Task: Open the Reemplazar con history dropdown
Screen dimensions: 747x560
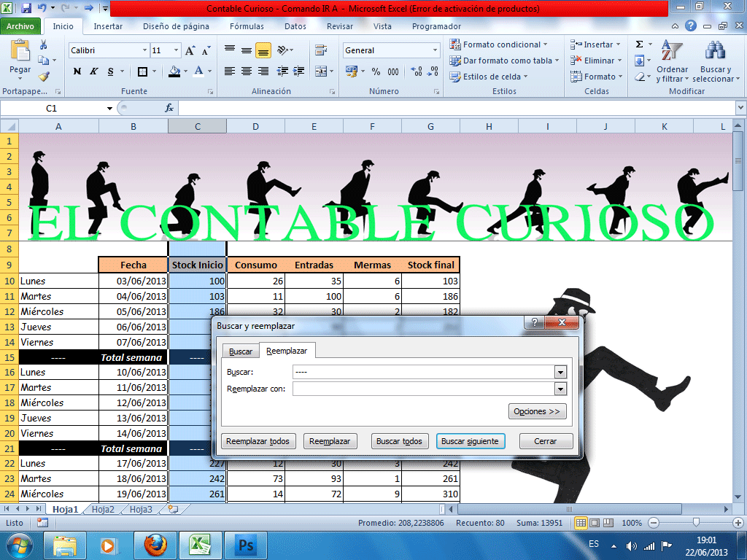Action: (x=560, y=389)
